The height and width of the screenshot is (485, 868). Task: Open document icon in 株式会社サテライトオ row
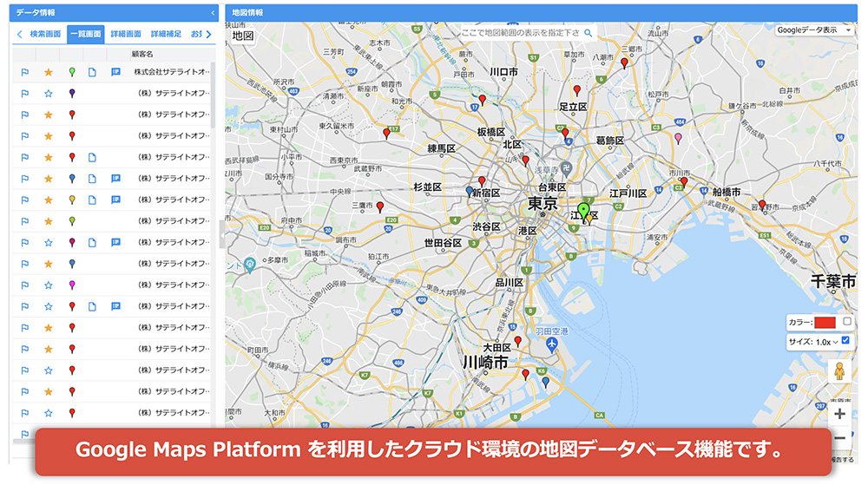[x=93, y=72]
